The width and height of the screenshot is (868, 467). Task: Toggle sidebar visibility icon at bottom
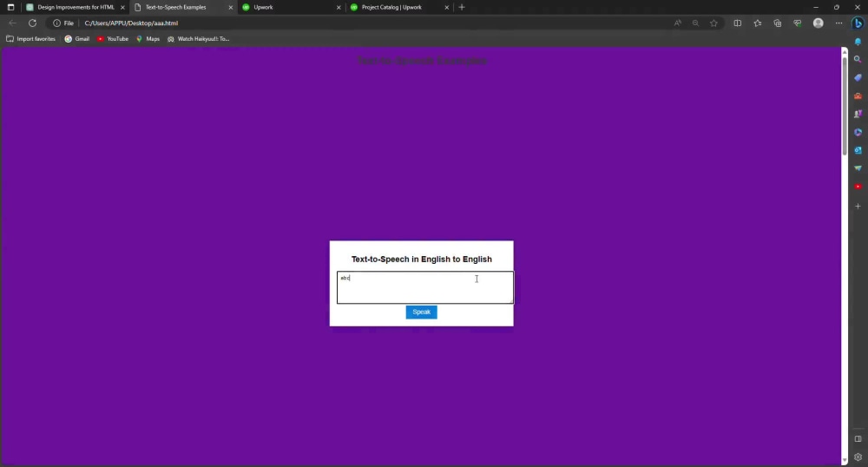[858, 438]
